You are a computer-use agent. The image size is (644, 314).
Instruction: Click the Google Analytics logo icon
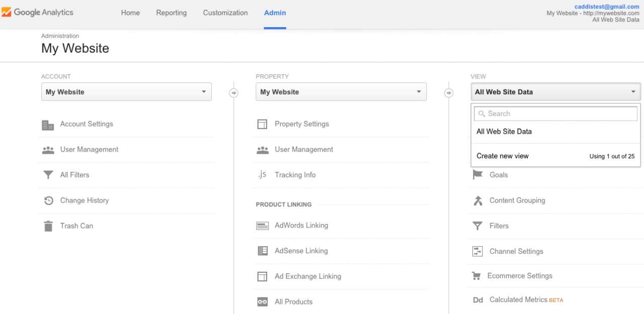(6, 13)
